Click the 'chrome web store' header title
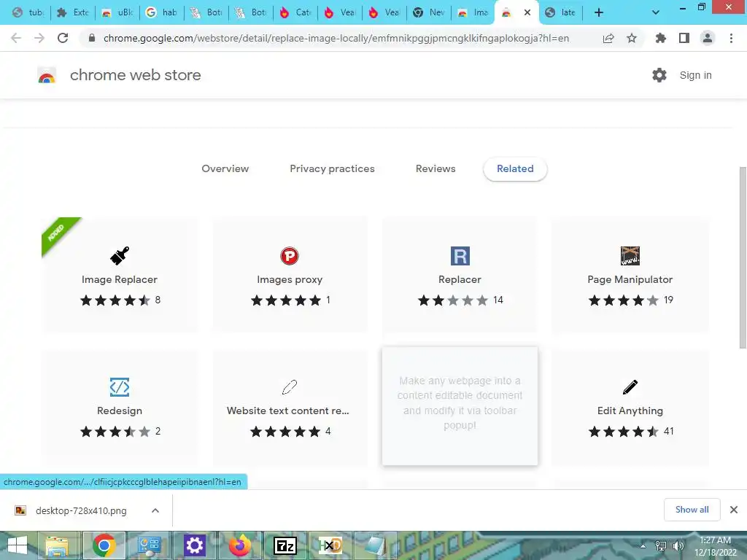The height and width of the screenshot is (560, 747). tap(135, 75)
